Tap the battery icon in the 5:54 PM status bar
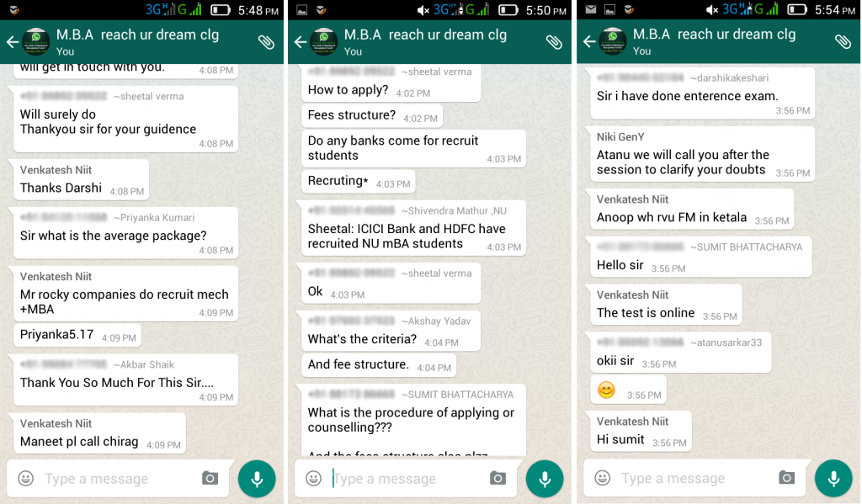862x504 pixels. pyautogui.click(x=797, y=9)
